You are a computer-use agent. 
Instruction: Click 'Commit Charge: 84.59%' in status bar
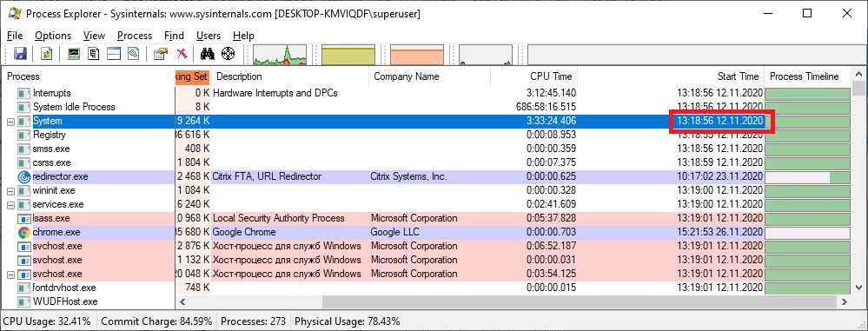(x=156, y=321)
